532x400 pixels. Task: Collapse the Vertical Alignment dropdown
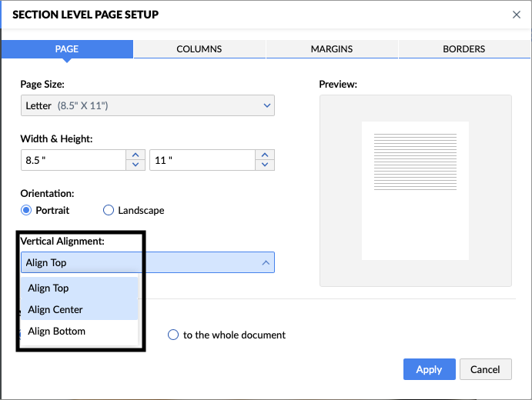click(266, 262)
